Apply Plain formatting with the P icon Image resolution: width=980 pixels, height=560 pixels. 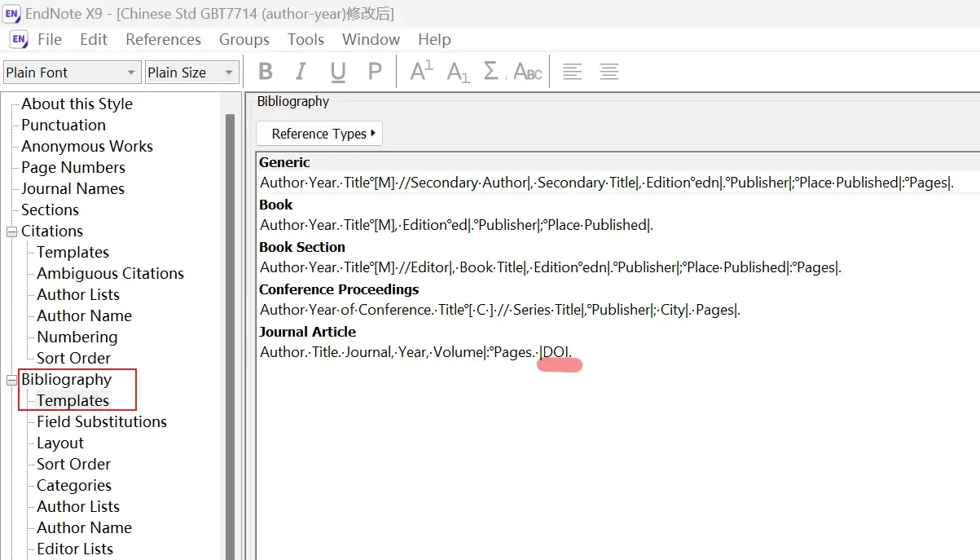(x=375, y=72)
